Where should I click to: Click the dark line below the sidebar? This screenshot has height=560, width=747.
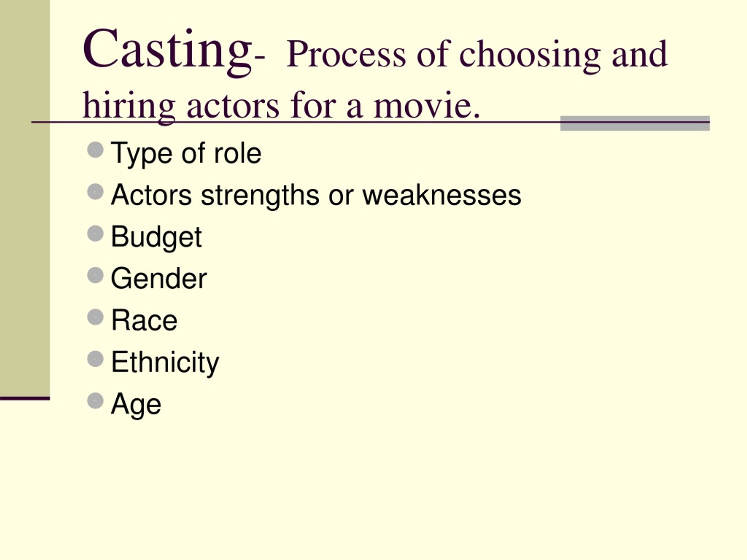point(25,399)
